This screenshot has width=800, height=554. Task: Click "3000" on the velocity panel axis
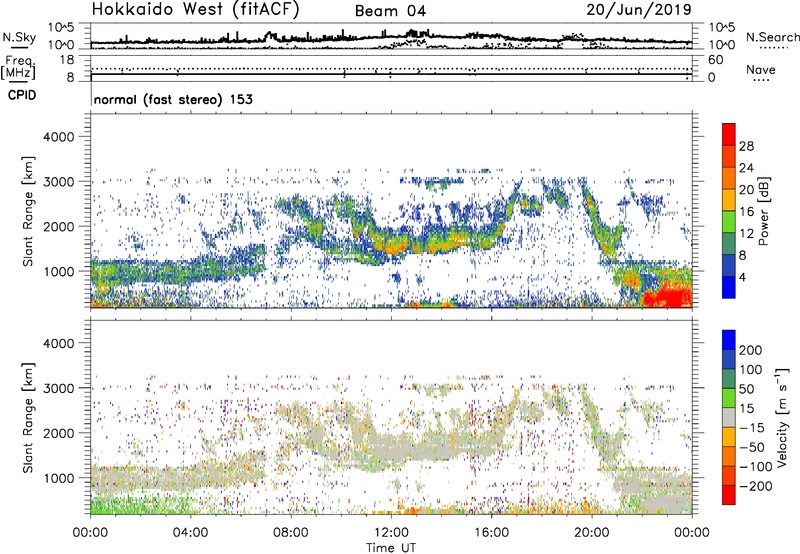tap(59, 388)
